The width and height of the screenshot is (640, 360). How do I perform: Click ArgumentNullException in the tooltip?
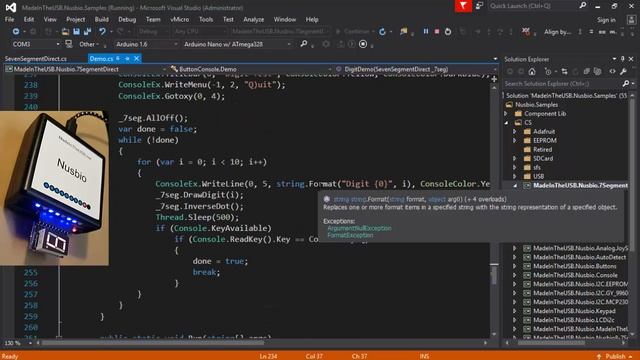(x=359, y=228)
